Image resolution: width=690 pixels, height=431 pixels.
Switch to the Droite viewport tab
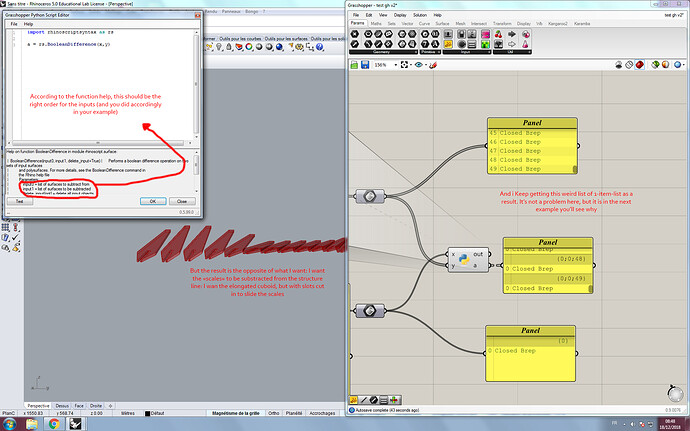95,405
